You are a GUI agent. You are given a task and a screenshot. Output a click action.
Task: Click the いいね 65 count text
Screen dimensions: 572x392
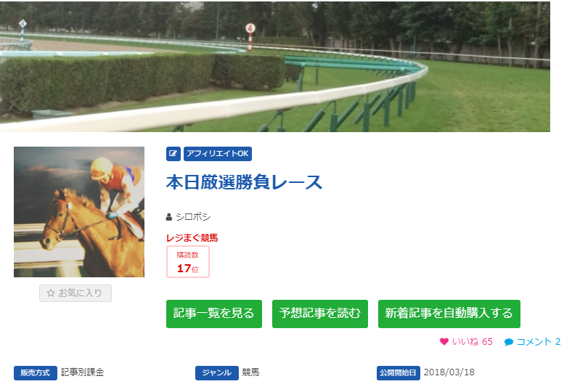pos(473,342)
